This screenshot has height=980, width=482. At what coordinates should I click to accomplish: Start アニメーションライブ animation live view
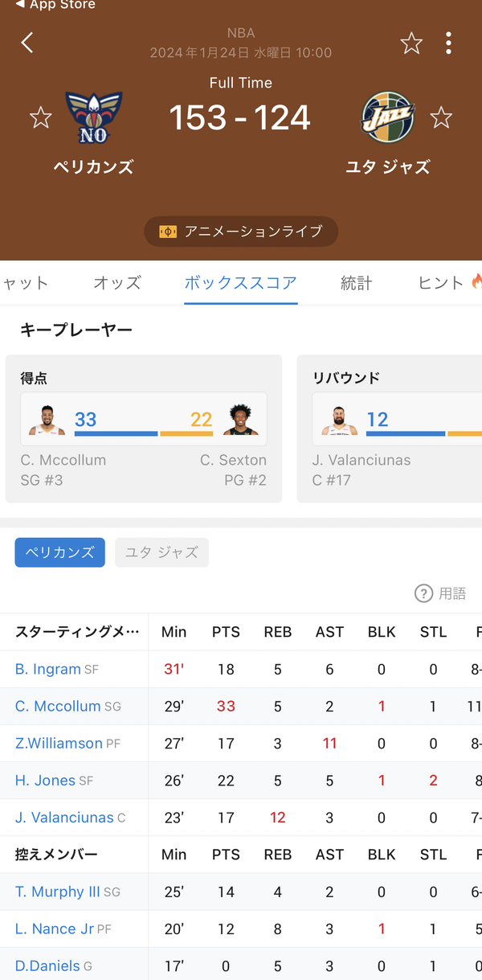pos(241,232)
